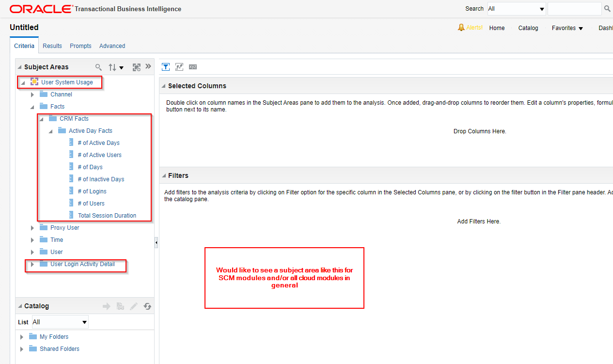Click the # of Logins measure icon
This screenshot has height=364, width=613.
[71, 191]
